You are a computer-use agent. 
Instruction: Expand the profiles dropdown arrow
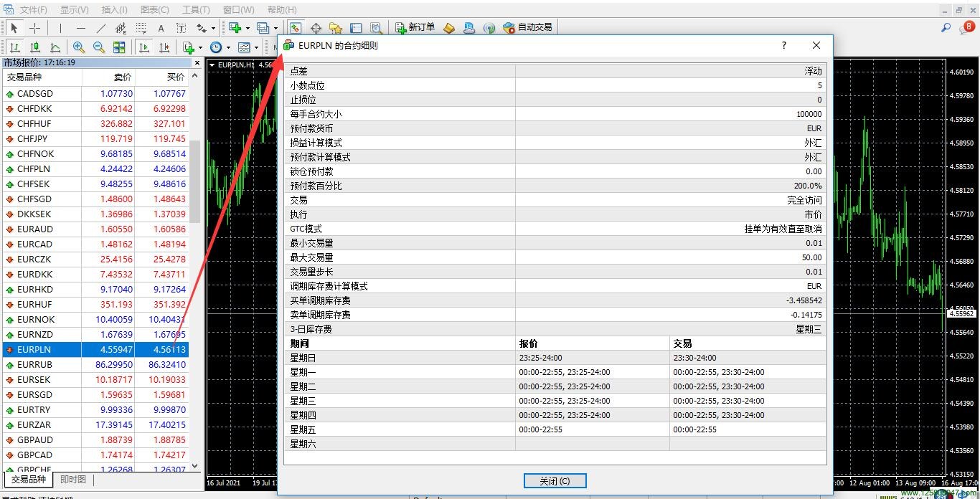pyautogui.click(x=275, y=29)
